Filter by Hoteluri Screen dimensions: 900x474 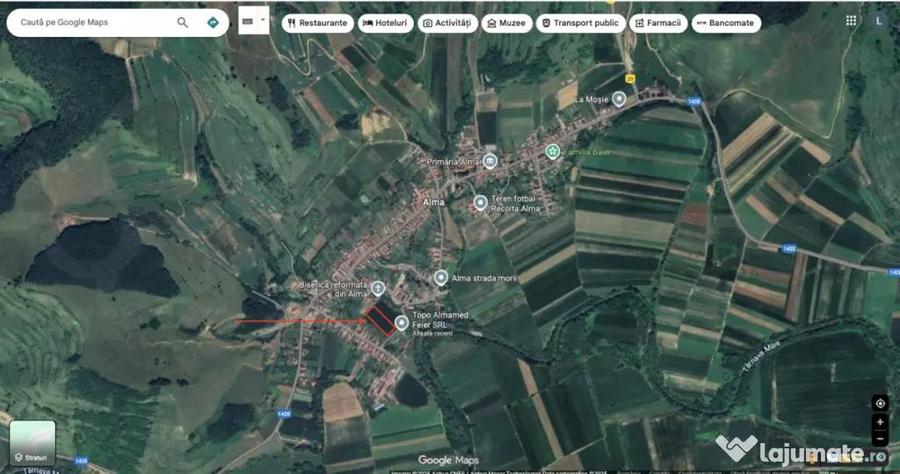click(385, 23)
